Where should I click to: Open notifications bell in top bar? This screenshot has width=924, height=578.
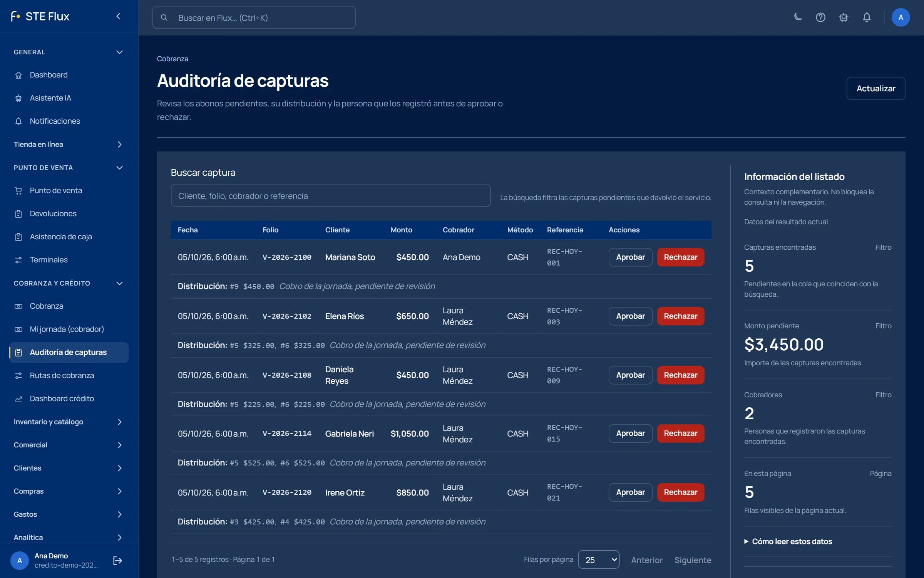(867, 17)
